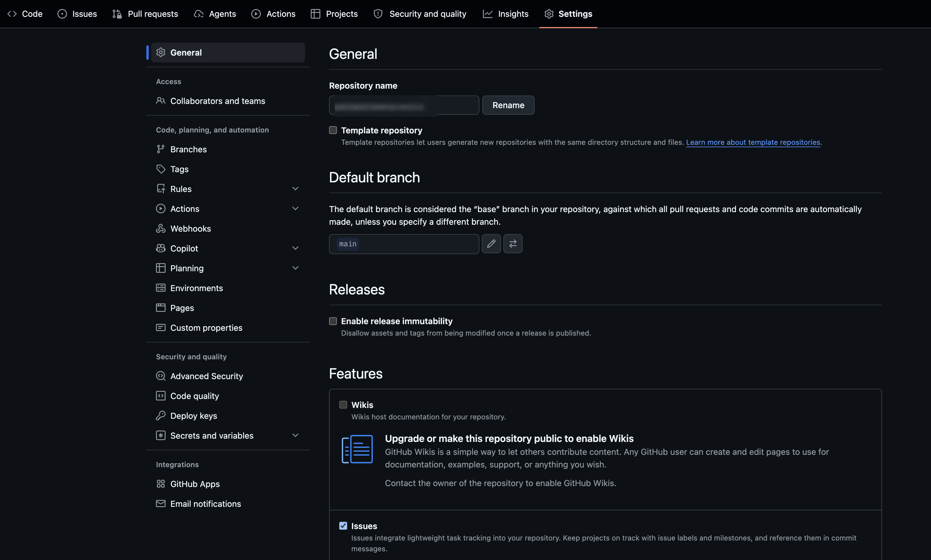
Task: Click the main default branch field
Action: tap(404, 244)
